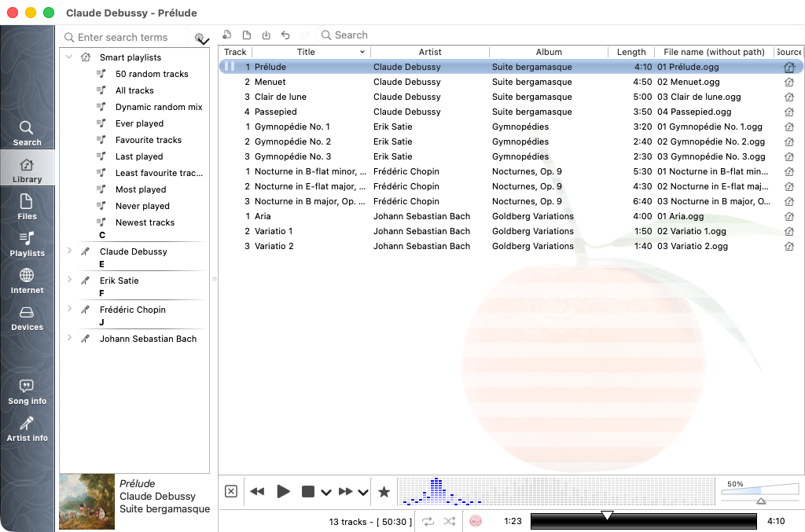Select the Dynamic random mix playlist
This screenshot has height=532, width=805.
(159, 107)
